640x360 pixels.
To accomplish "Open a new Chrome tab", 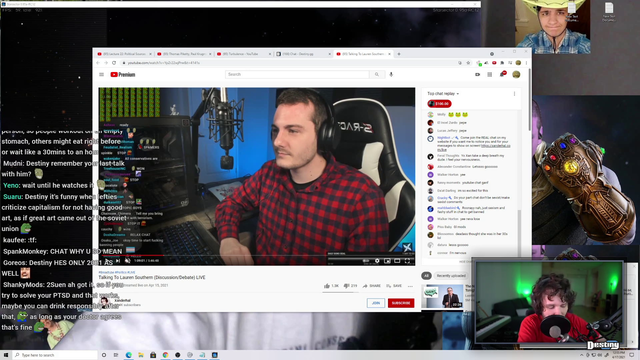I will click(x=399, y=54).
